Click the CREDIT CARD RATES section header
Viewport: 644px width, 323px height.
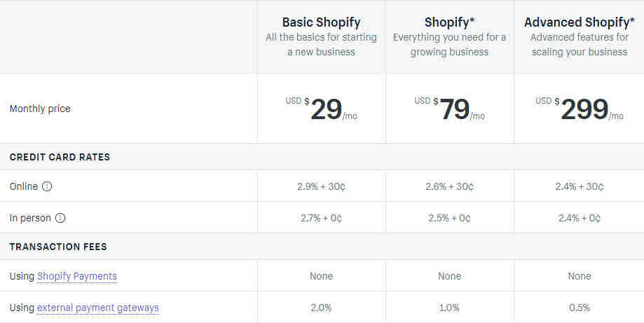pos(60,157)
